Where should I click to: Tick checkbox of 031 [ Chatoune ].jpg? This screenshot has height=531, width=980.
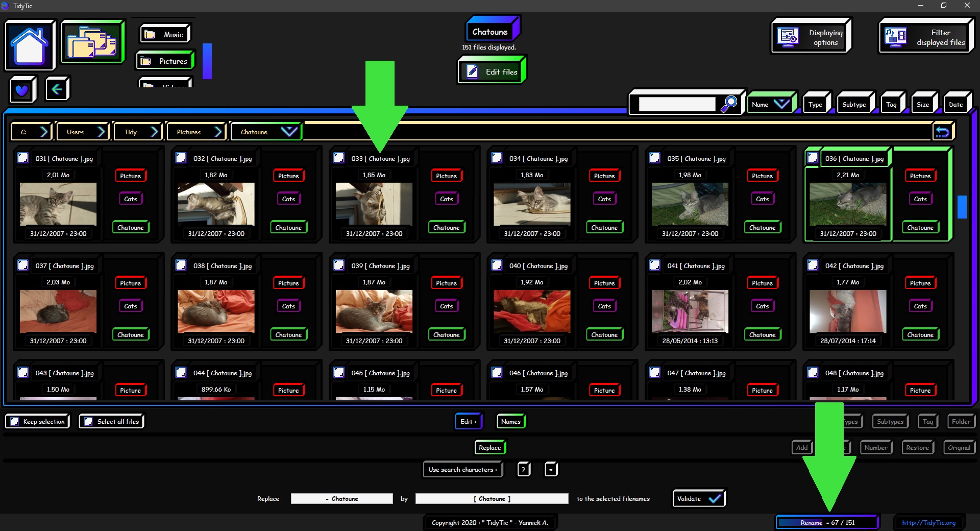(x=23, y=158)
